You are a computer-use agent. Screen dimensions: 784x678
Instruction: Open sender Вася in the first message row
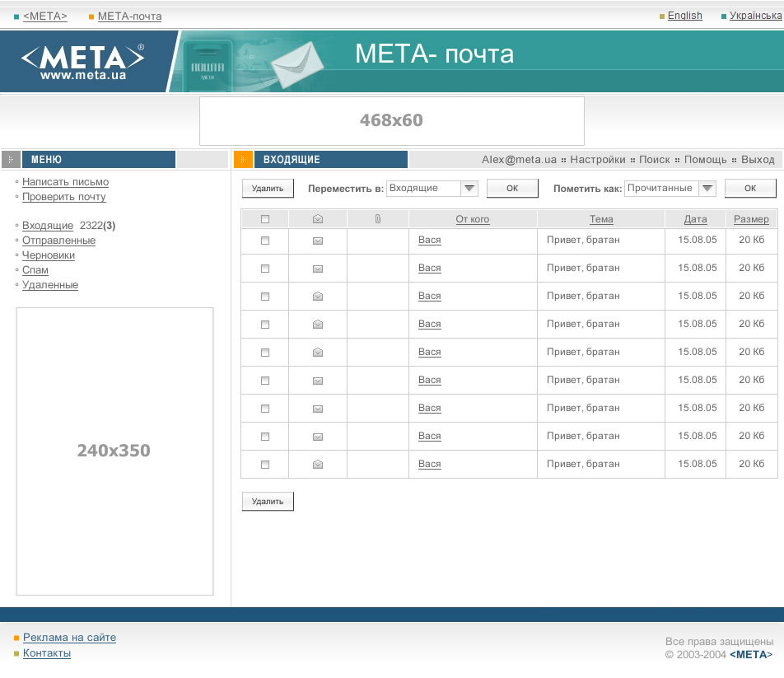(430, 240)
